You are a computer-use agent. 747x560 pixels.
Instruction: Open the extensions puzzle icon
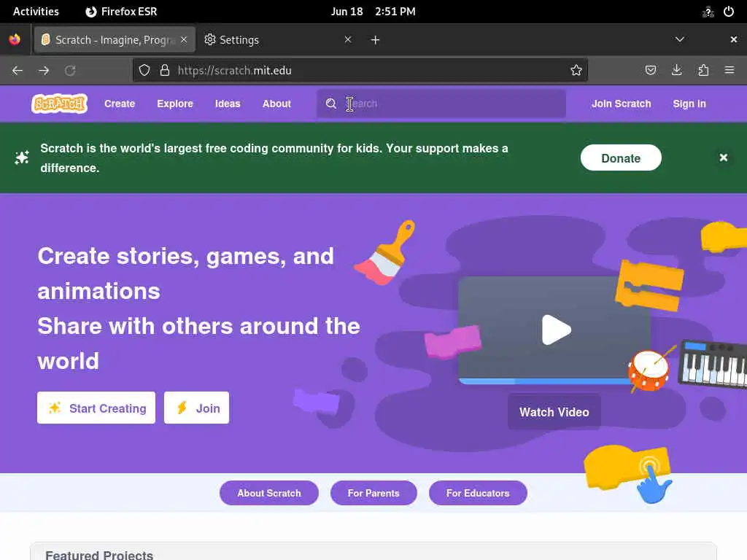(x=703, y=71)
